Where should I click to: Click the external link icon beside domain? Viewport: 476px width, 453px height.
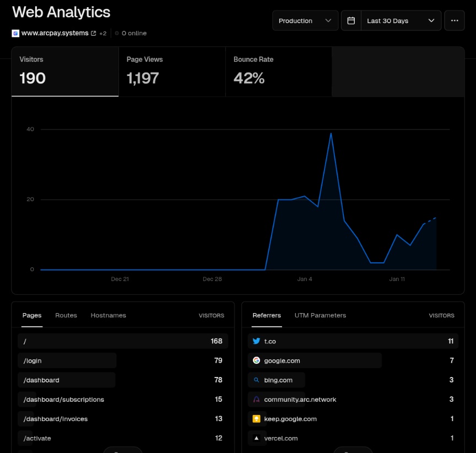coord(94,34)
